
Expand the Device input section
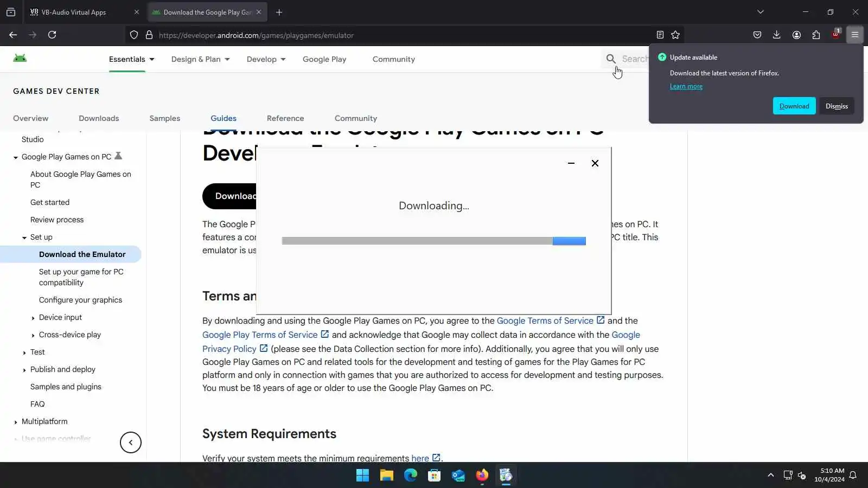pos(33,318)
